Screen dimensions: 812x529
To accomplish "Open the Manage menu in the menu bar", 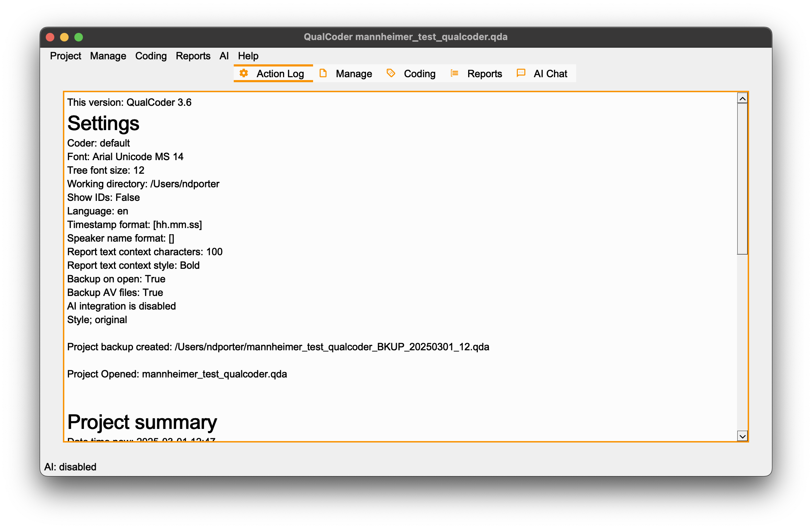I will [x=108, y=56].
